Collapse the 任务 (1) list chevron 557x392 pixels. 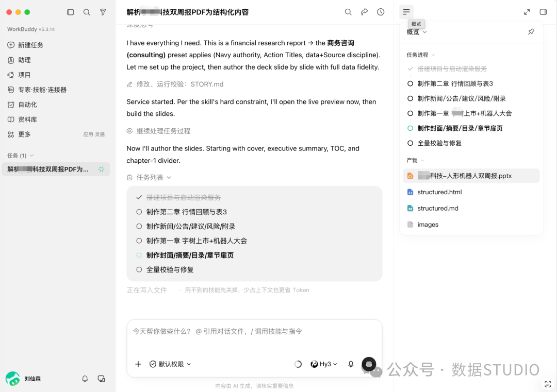[32, 156]
